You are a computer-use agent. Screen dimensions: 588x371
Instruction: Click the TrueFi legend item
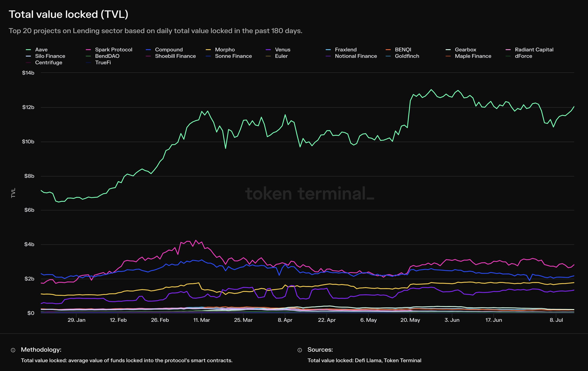103,63
